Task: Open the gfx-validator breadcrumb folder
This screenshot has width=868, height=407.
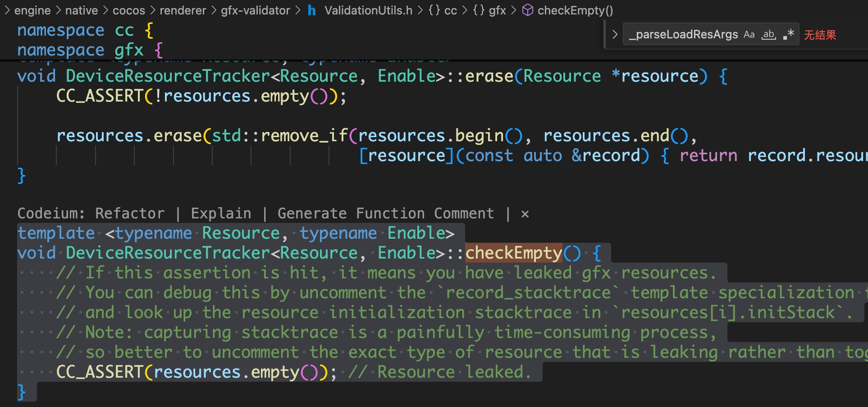Action: [255, 10]
